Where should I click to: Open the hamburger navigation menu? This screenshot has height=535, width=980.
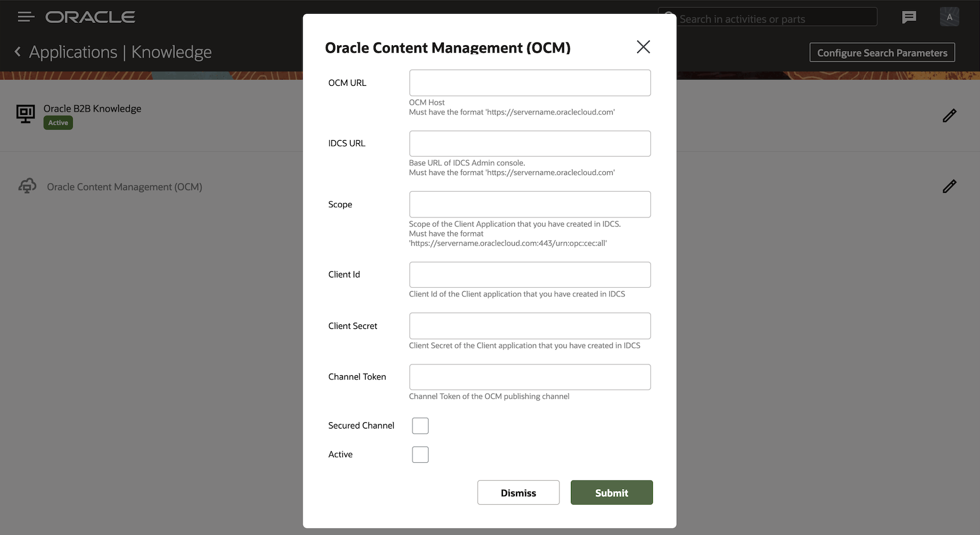26,17
